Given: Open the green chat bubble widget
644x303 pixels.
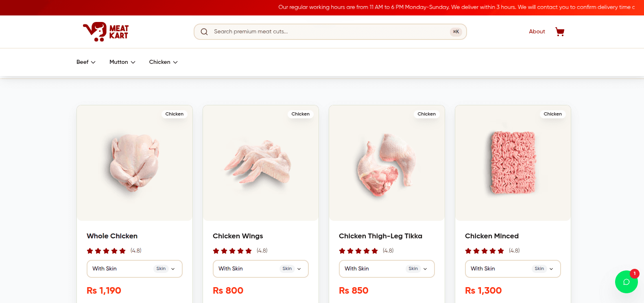Looking at the screenshot, I should pos(626,282).
